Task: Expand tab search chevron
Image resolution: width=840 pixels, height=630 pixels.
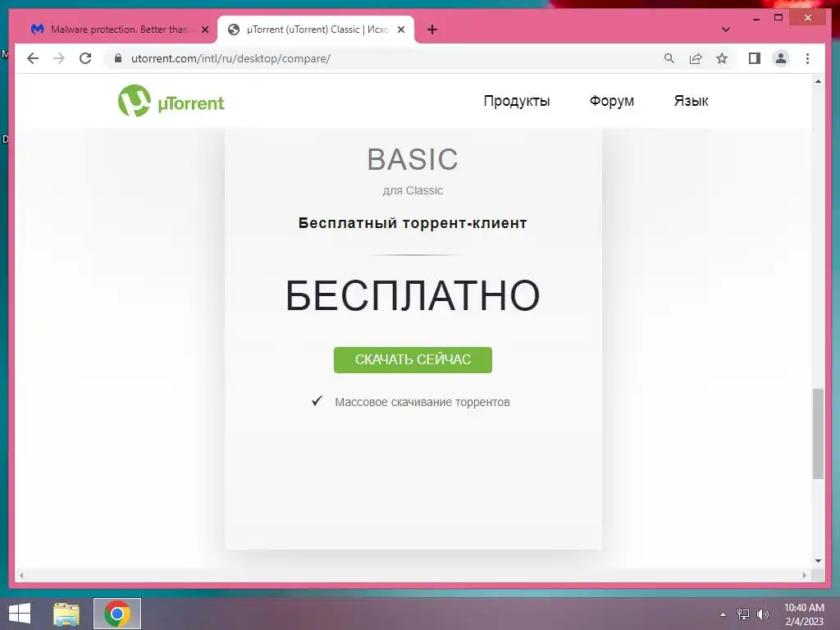Action: point(726,30)
